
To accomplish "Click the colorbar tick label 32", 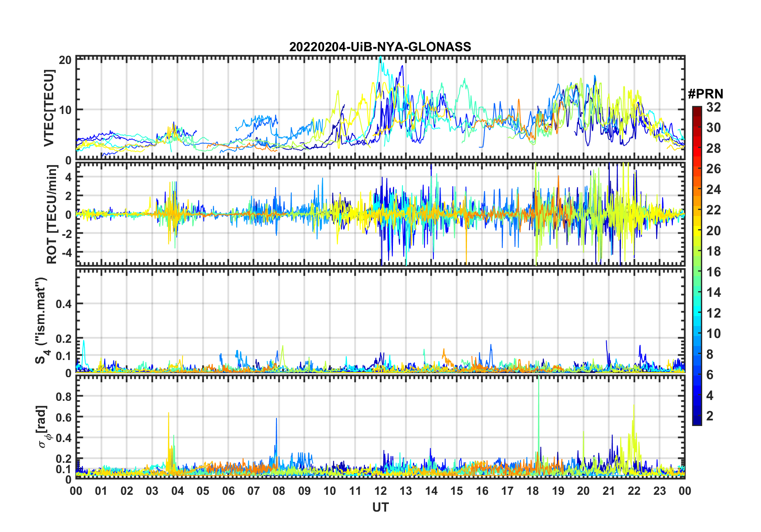I will 713,107.
